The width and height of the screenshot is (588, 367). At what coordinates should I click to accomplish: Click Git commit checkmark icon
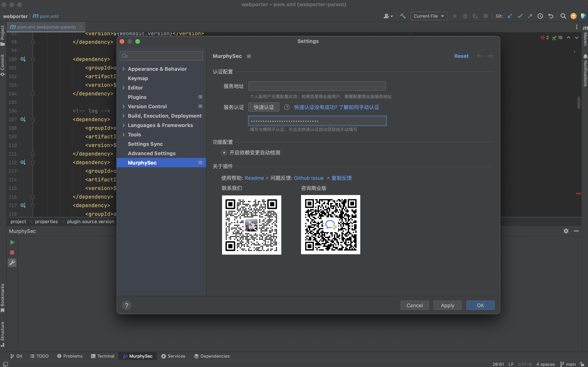click(520, 16)
